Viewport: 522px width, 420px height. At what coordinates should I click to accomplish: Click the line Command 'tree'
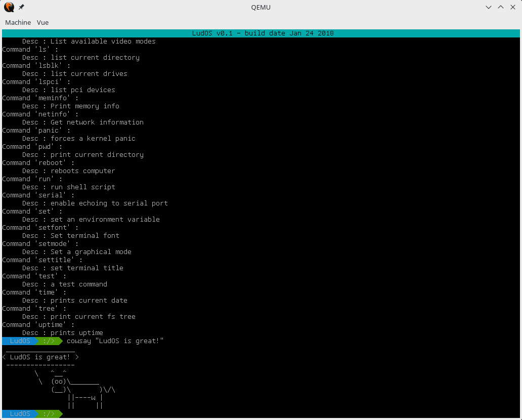tap(34, 309)
